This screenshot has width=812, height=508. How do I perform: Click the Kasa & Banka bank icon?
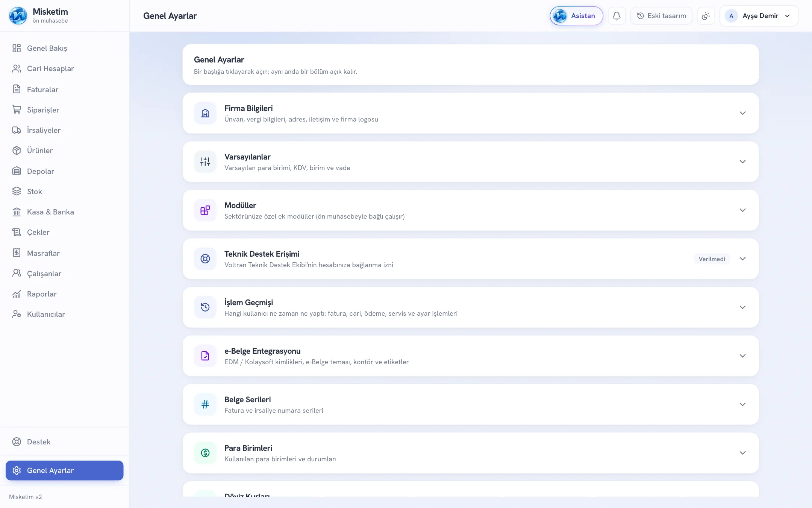(17, 212)
